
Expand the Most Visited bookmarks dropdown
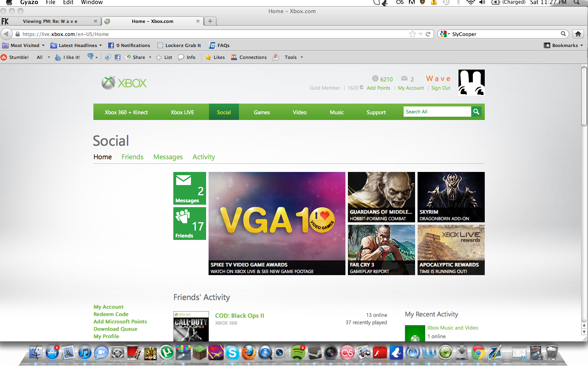coord(43,45)
